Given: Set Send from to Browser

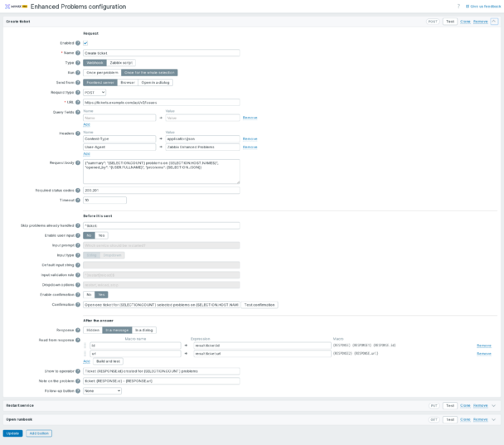Looking at the screenshot, I should coord(128,83).
